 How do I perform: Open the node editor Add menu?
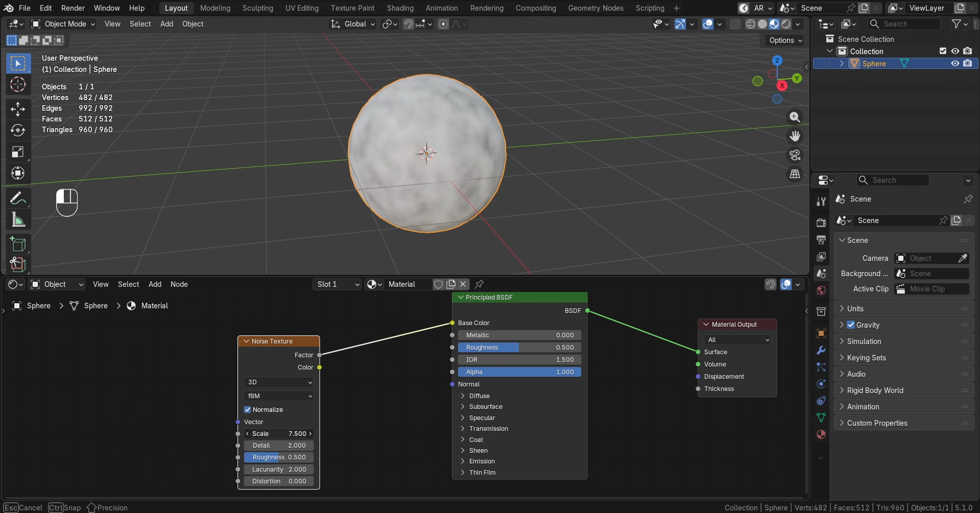click(155, 284)
